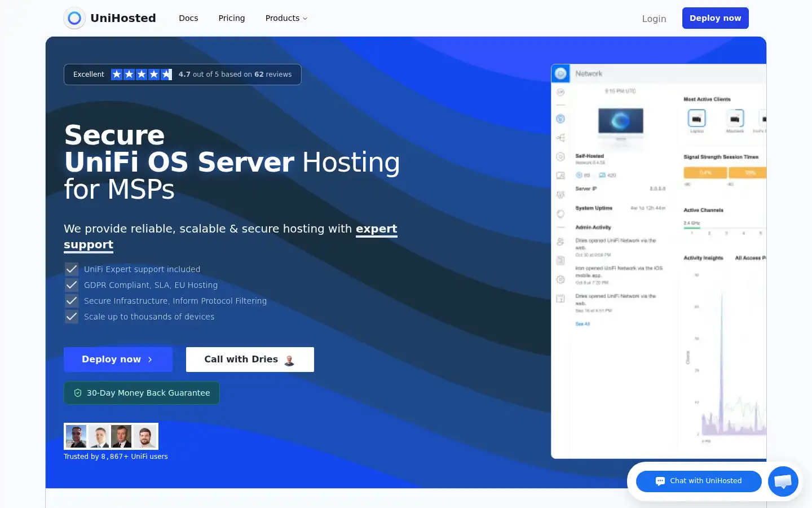Screen dimensions: 812x508
Task: Click checkmark beside UniFi Expert support included
Action: (x=72, y=269)
